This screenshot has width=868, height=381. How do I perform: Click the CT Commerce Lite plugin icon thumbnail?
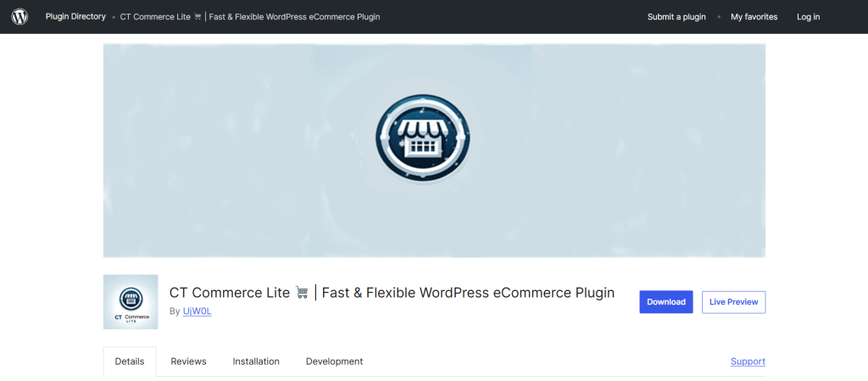[x=131, y=302]
